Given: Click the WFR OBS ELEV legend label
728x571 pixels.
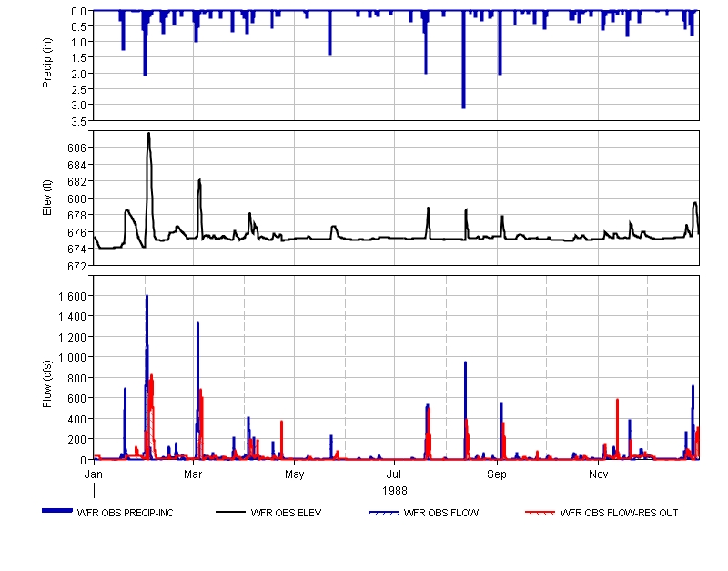Looking at the screenshot, I should (286, 513).
